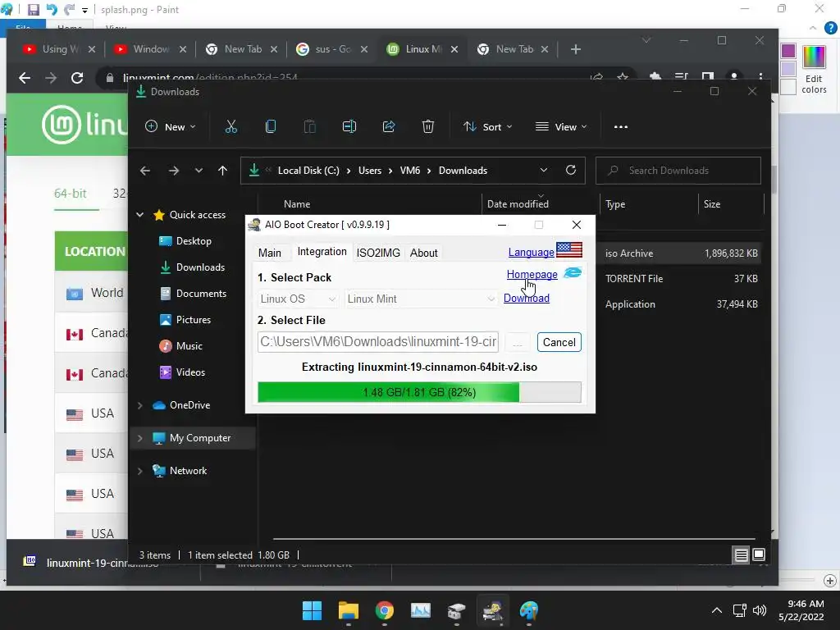Screen dimensions: 840x630
Task: Switch to Linux Mint Chrome tab
Action: [x=423, y=49]
